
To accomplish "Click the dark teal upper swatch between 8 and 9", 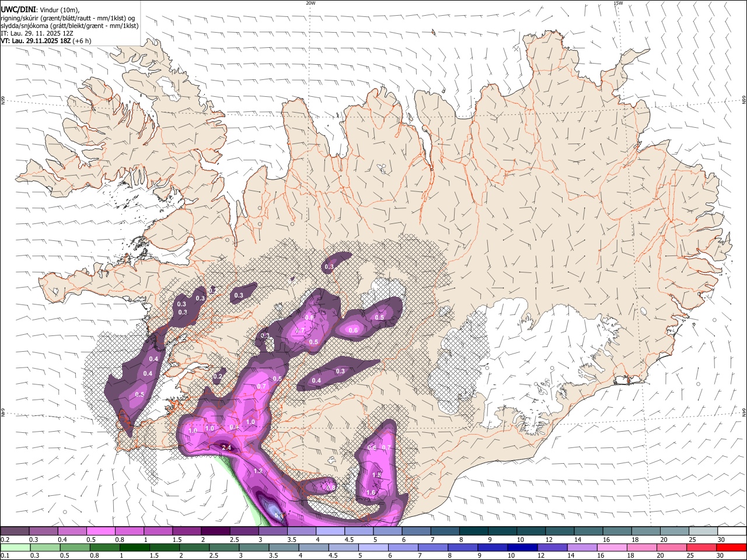I will [x=473, y=531].
